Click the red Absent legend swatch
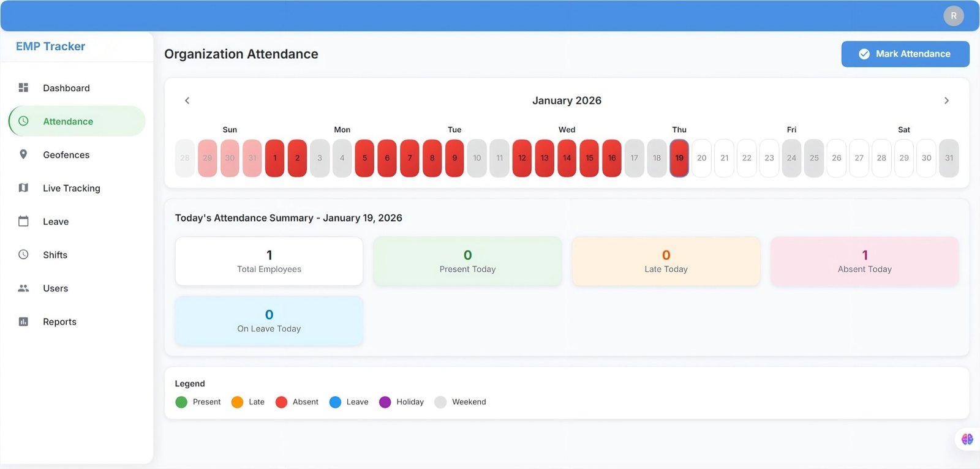Image resolution: width=980 pixels, height=469 pixels. [x=281, y=402]
